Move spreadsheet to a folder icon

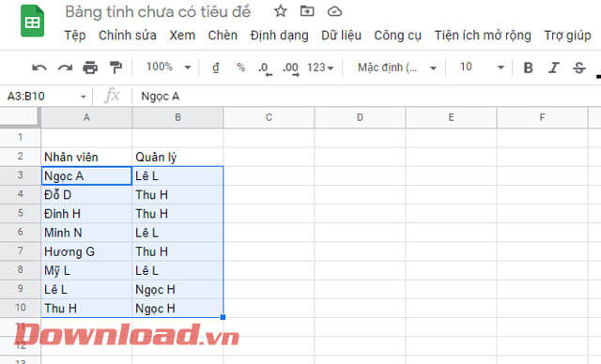coord(307,11)
